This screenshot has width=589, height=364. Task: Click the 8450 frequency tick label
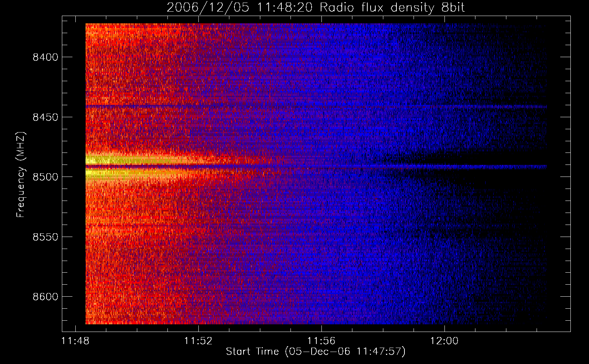[x=46, y=117]
